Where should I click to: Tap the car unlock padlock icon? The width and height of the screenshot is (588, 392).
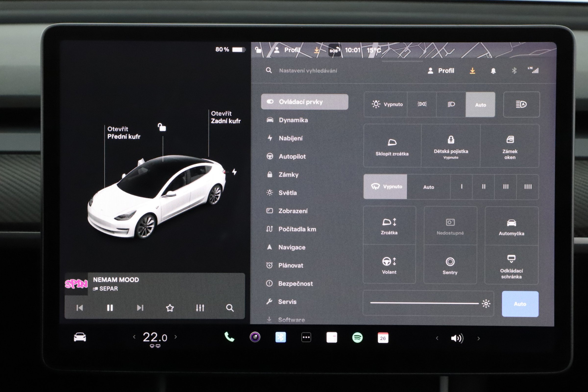(x=162, y=127)
